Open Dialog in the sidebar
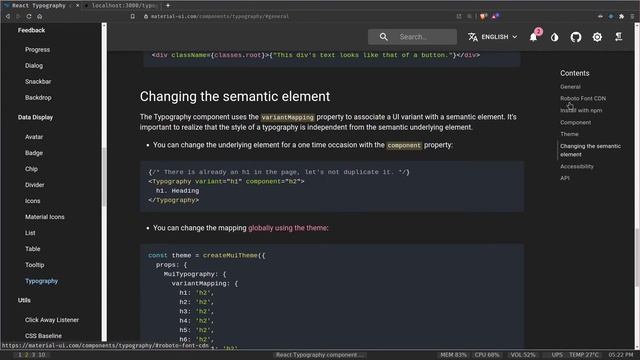This screenshot has width=640, height=360. (34, 65)
